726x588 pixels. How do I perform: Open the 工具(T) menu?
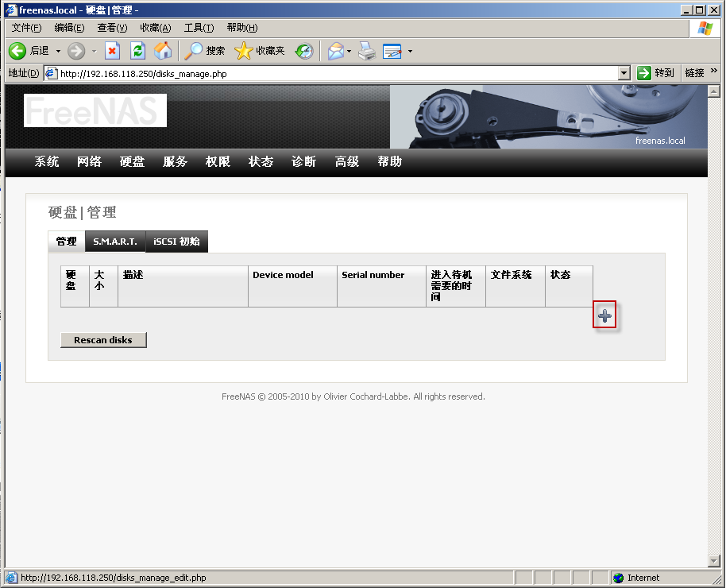pyautogui.click(x=199, y=28)
